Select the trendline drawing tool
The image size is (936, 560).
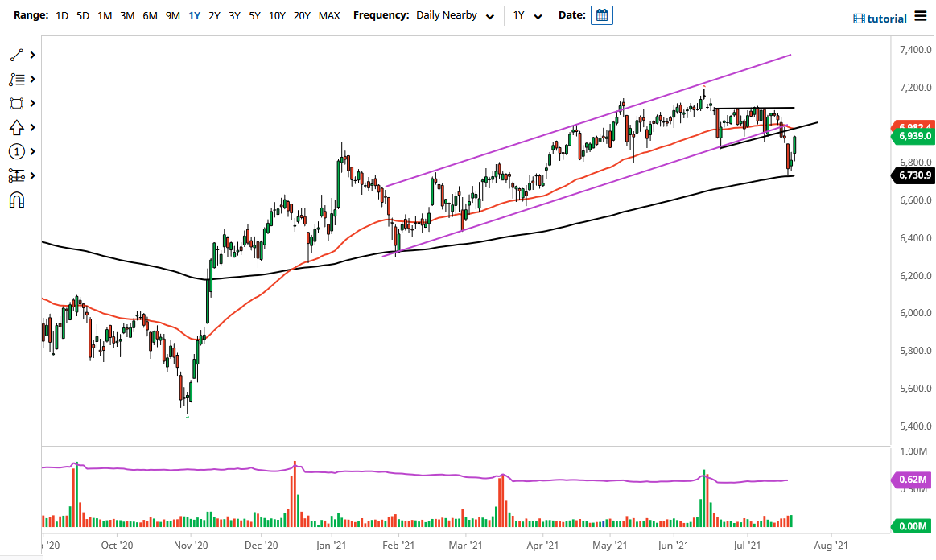[x=16, y=55]
